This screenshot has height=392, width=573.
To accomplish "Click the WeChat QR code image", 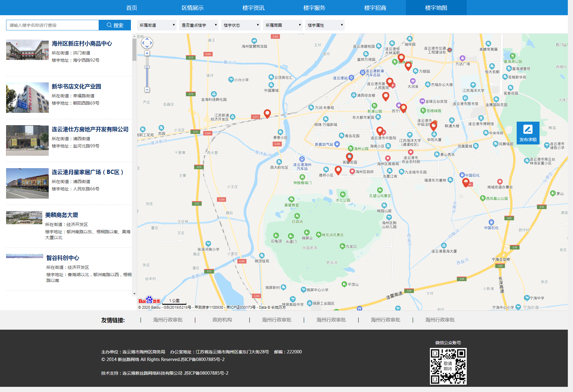I will [448, 366].
